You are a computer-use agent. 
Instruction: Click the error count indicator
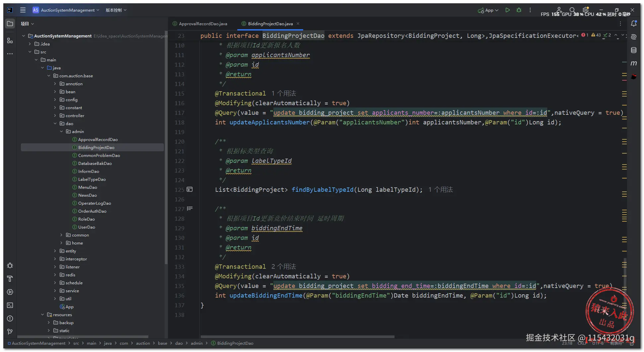(585, 35)
